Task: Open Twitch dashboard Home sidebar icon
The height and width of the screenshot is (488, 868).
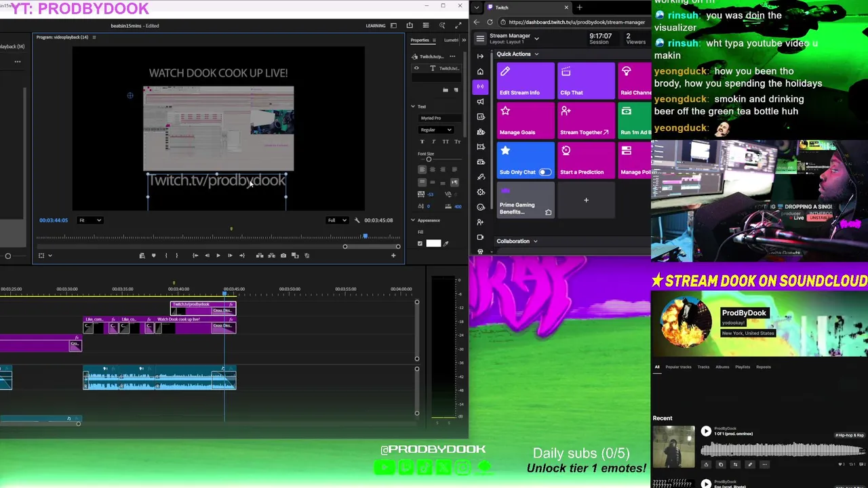Action: point(480,71)
